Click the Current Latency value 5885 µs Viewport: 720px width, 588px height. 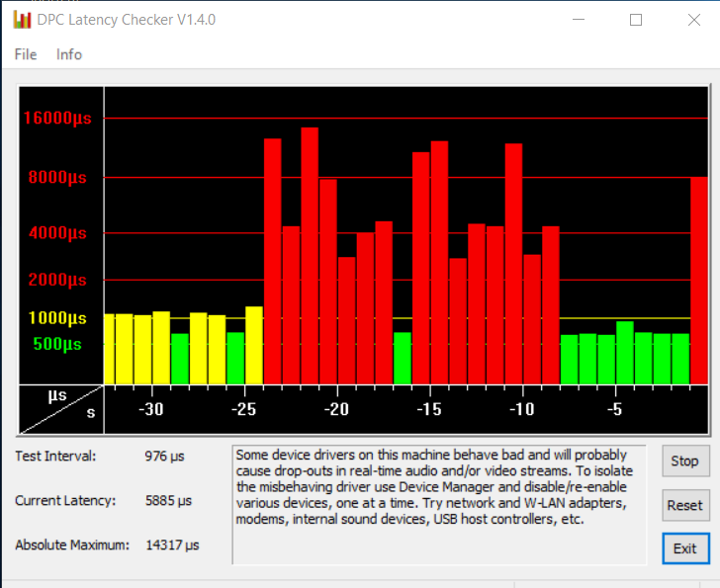pyautogui.click(x=168, y=500)
